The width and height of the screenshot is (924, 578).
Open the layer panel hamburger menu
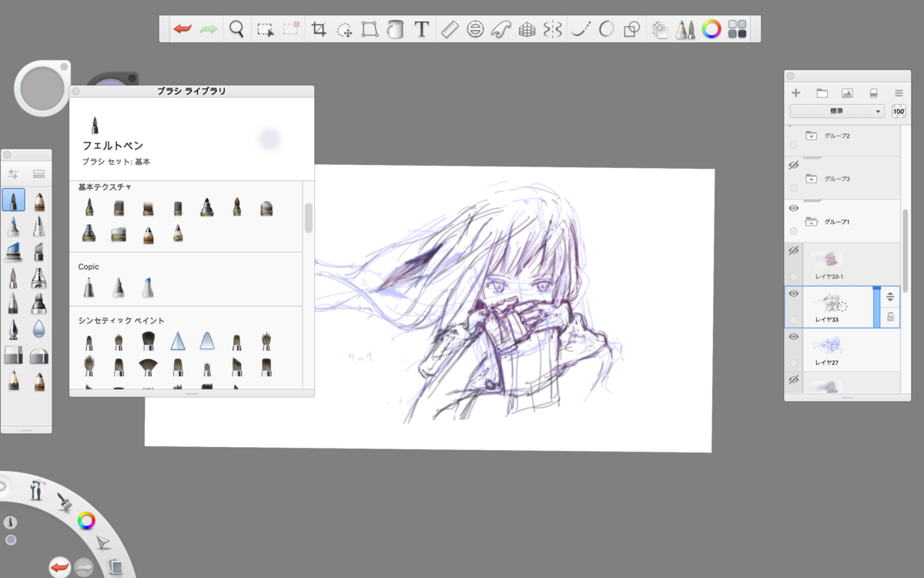pyautogui.click(x=899, y=92)
